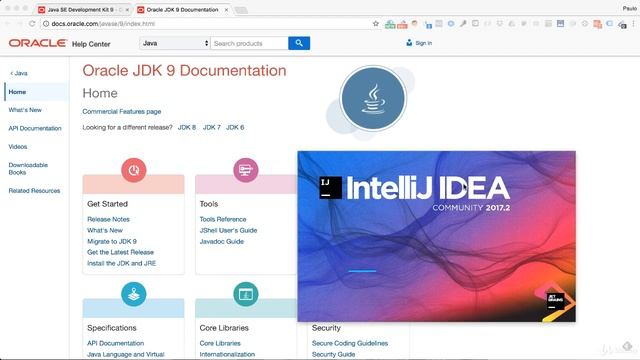Focus the Search products field
The width and height of the screenshot is (640, 360).
click(x=249, y=43)
